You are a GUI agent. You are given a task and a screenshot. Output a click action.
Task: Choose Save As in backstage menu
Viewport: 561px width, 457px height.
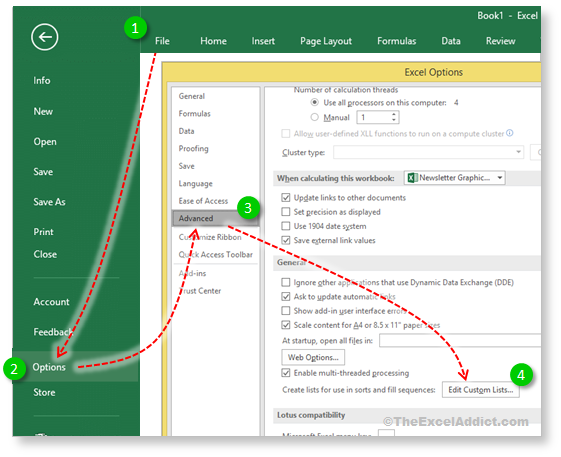click(x=49, y=202)
